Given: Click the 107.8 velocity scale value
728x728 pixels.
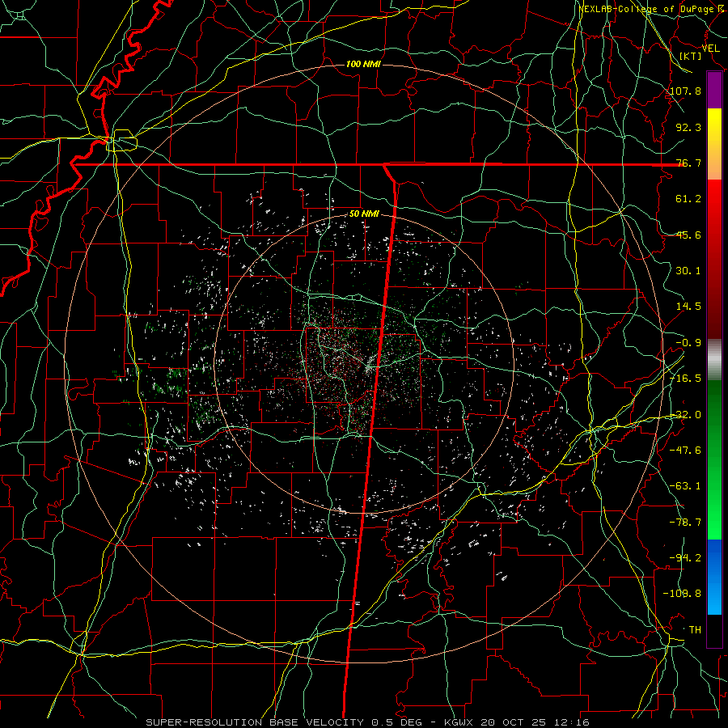Looking at the screenshot, I should (x=686, y=91).
